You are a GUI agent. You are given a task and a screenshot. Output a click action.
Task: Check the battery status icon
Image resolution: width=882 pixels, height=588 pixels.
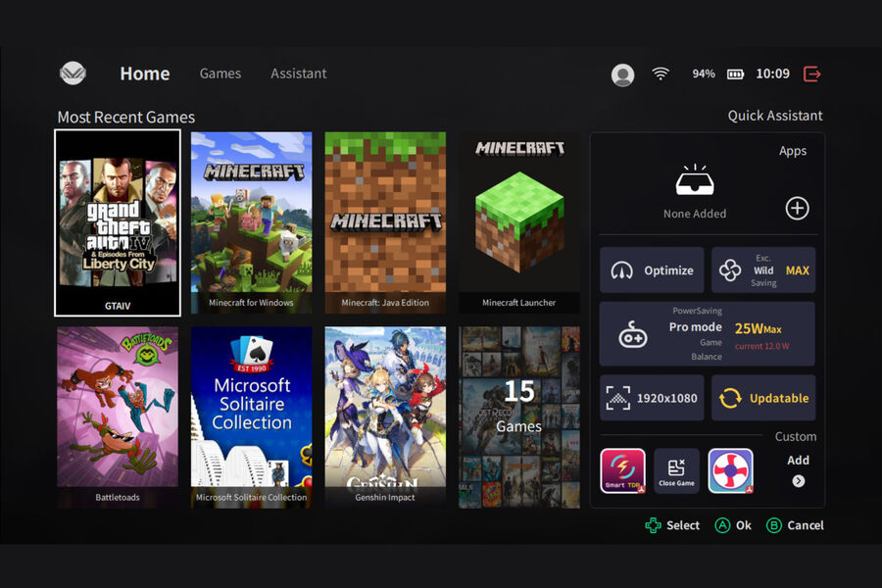point(735,74)
